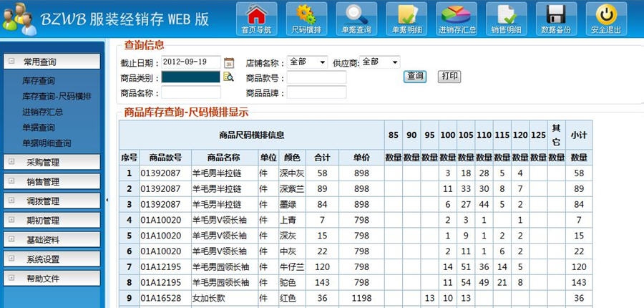The height and width of the screenshot is (308, 644).
Task: Click unit price 1198
Action: coord(361,298)
